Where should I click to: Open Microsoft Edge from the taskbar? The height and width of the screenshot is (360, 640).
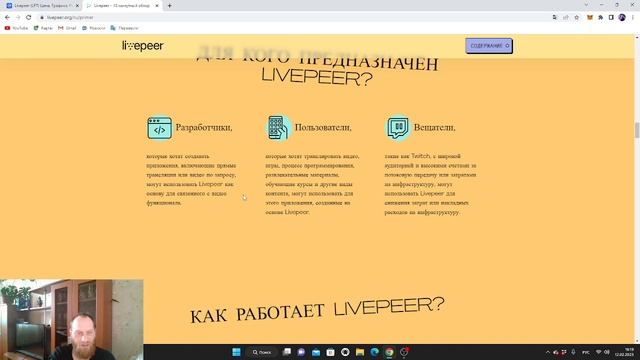point(374,352)
